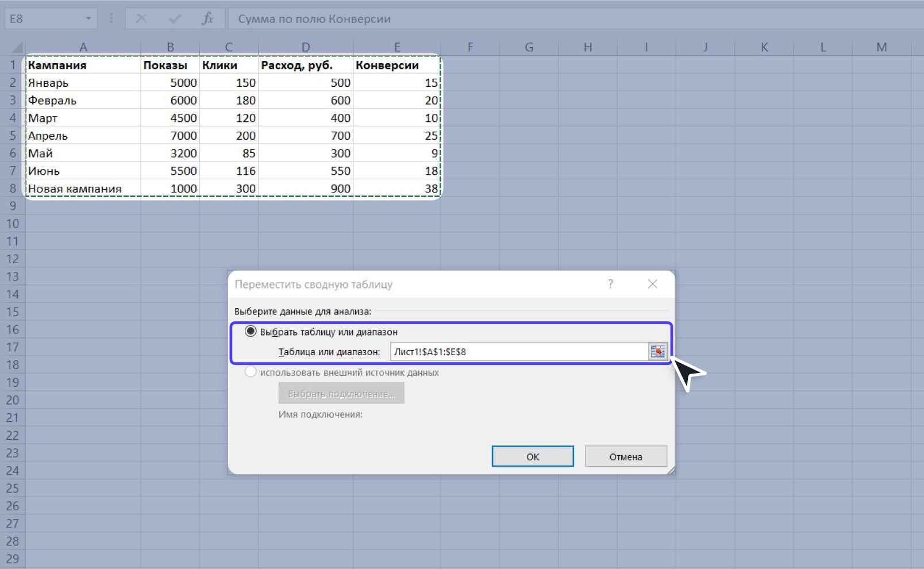Select row 12 header
Screen dimensions: 924x569
click(x=13, y=259)
